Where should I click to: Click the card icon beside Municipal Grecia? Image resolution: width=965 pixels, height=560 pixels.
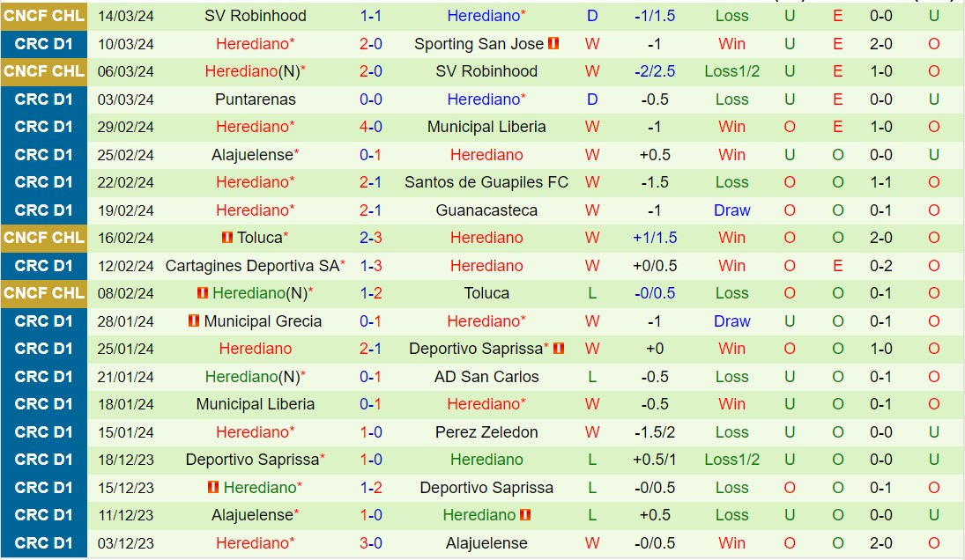click(x=193, y=321)
